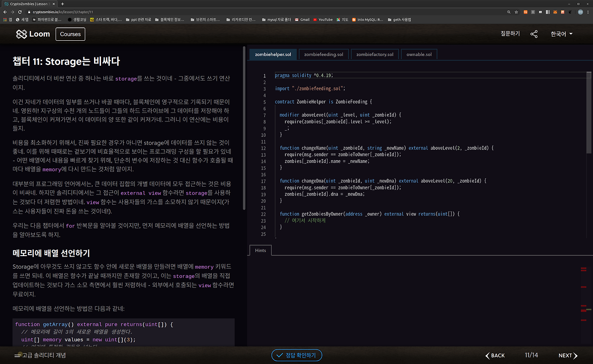Switch to the zombiefactory.sol tab

(x=375, y=55)
